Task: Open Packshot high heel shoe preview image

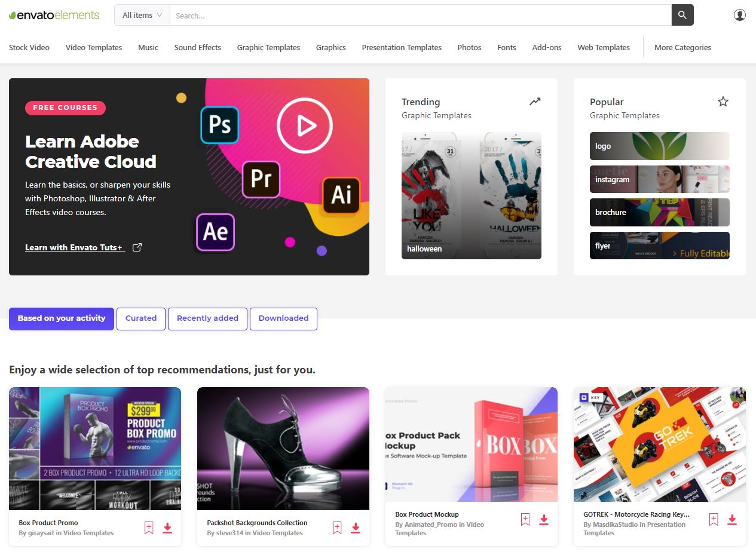Action: 283,449
